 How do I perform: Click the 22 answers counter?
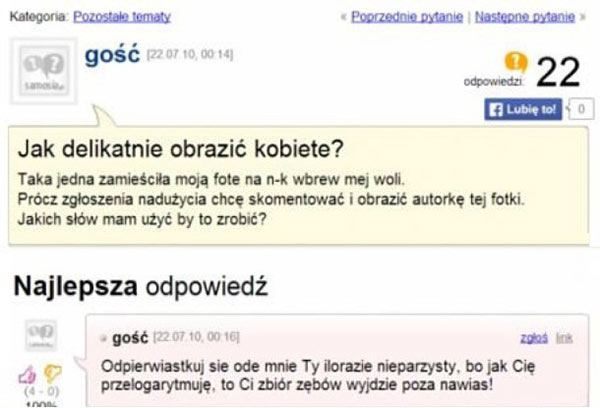(x=558, y=72)
